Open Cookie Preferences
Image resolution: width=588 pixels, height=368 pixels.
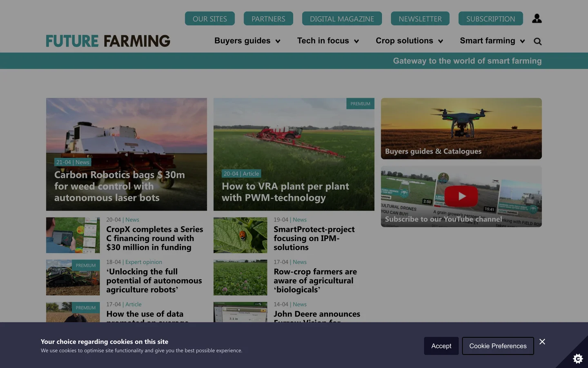pos(498,346)
